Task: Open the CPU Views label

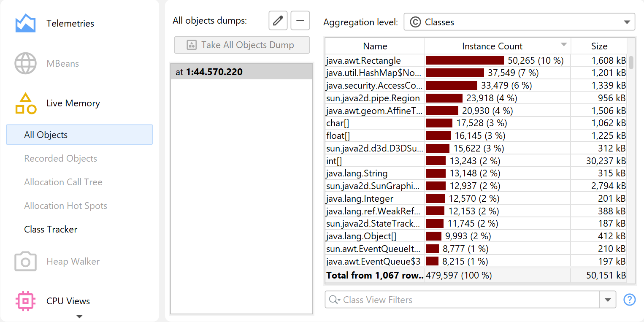Action: [68, 301]
